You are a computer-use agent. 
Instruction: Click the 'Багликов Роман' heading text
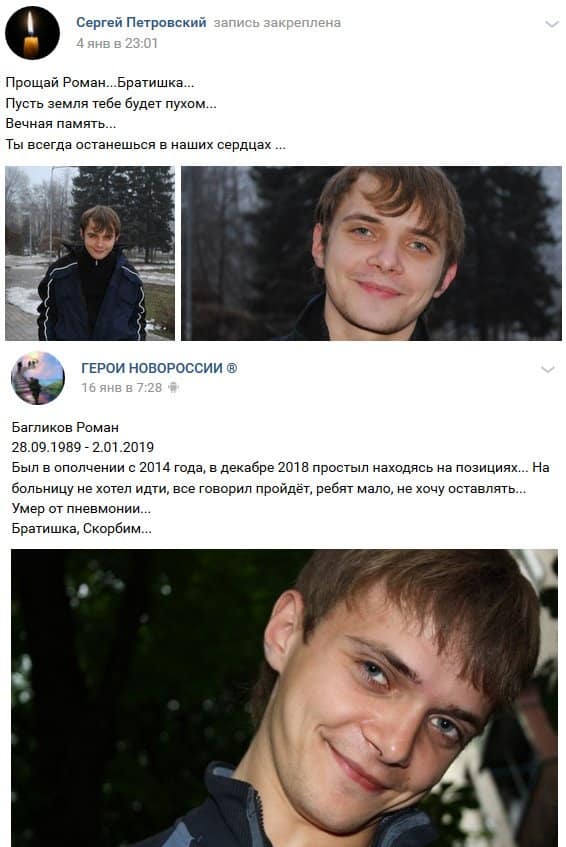point(65,427)
